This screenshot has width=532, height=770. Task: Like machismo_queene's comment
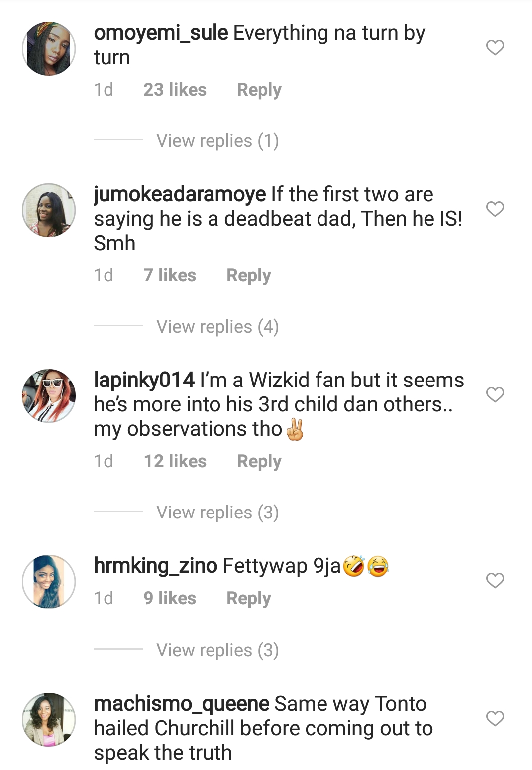point(495,718)
